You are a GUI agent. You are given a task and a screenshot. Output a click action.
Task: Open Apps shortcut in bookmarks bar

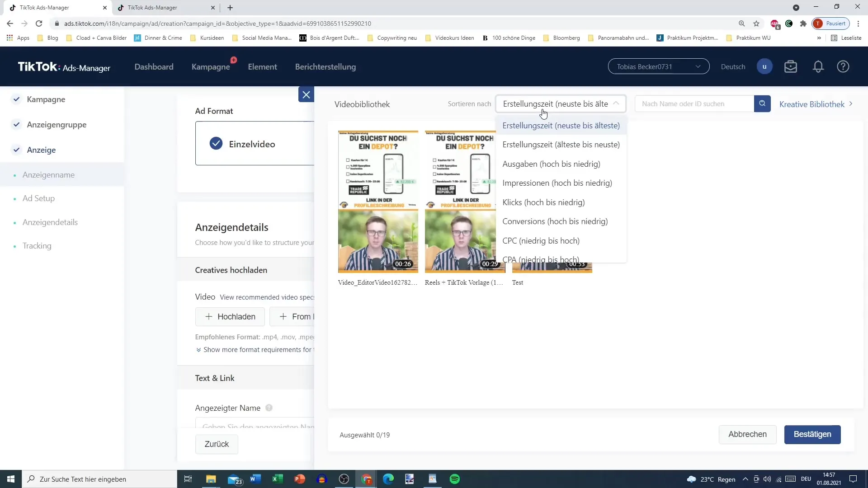[18, 38]
